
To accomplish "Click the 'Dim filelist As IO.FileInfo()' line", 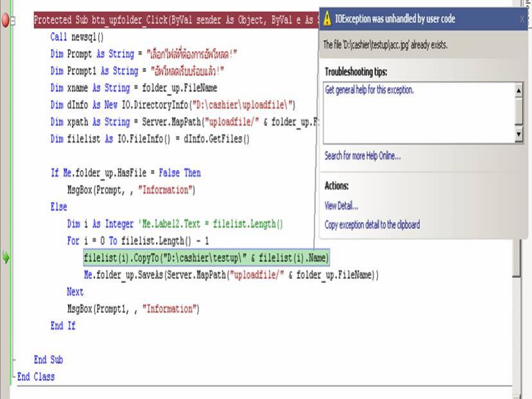I will [150, 139].
